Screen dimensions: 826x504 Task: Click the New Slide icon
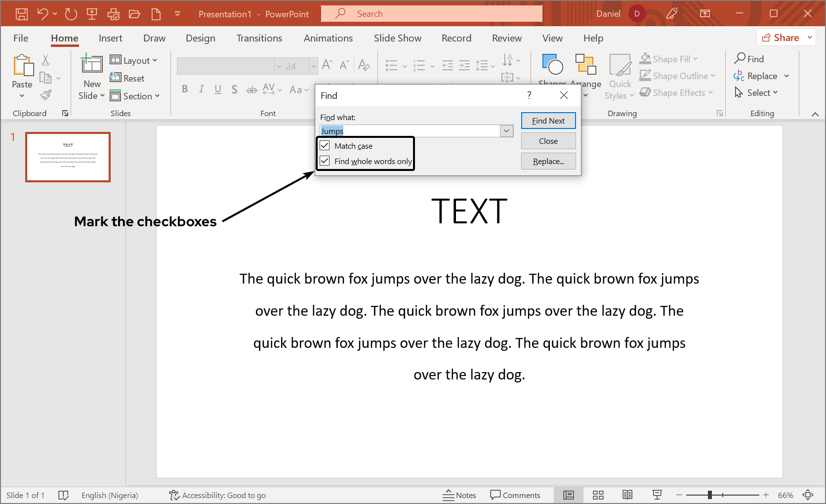[x=92, y=64]
